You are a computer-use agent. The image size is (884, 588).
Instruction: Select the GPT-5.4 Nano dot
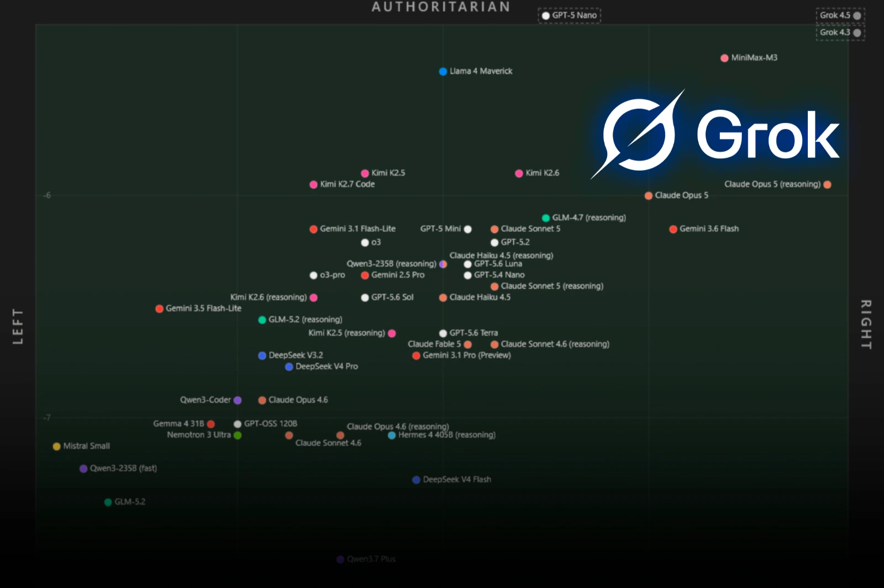click(467, 275)
